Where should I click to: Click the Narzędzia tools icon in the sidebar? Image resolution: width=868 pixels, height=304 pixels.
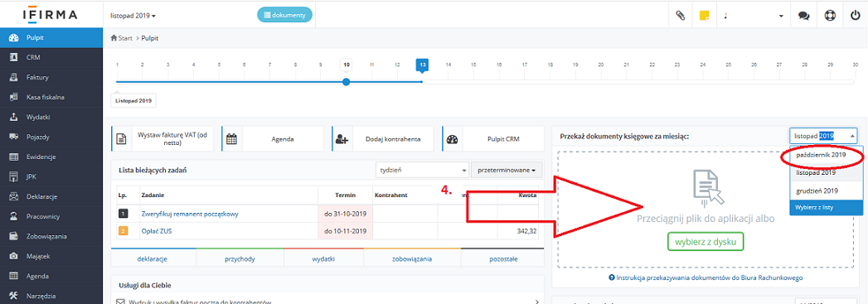[14, 296]
